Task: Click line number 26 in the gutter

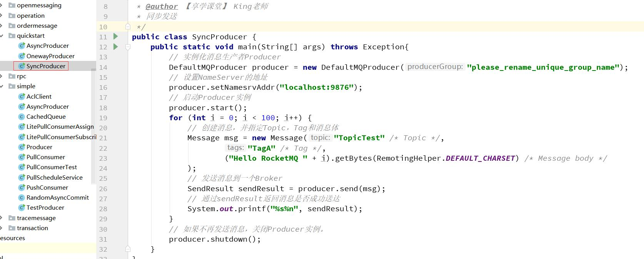Action: [x=103, y=189]
